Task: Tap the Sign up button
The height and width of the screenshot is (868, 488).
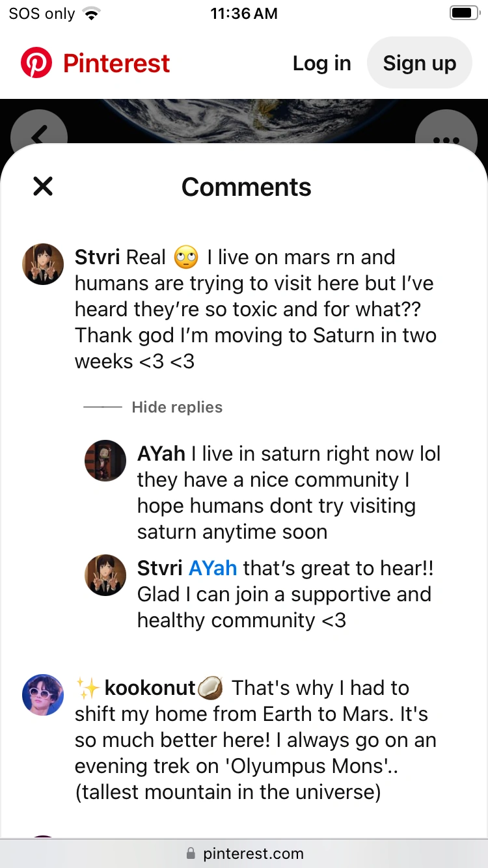Action: (x=420, y=63)
